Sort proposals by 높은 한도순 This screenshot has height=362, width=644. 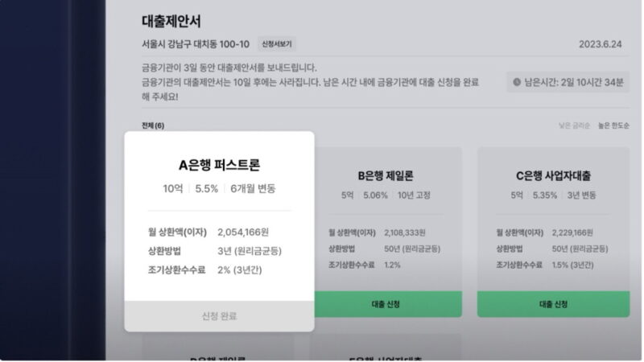click(x=613, y=125)
